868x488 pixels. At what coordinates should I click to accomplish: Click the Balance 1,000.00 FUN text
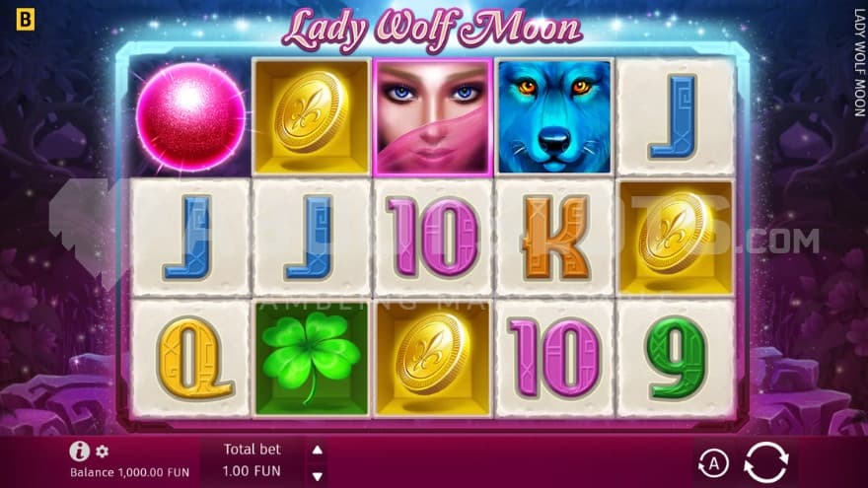[129, 472]
